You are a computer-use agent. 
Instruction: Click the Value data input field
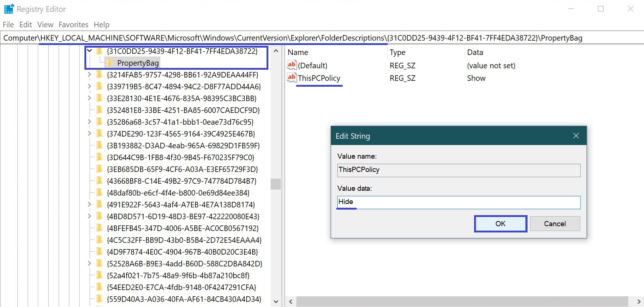[x=459, y=202]
